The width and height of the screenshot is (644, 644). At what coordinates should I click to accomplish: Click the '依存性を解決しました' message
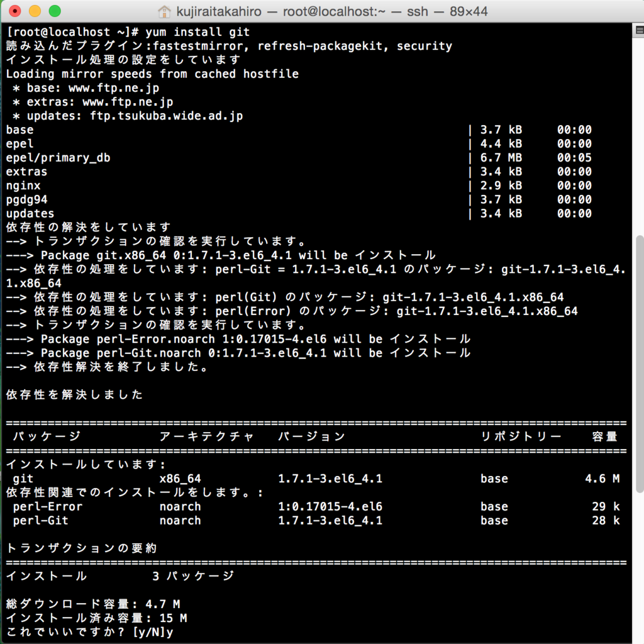(74, 395)
